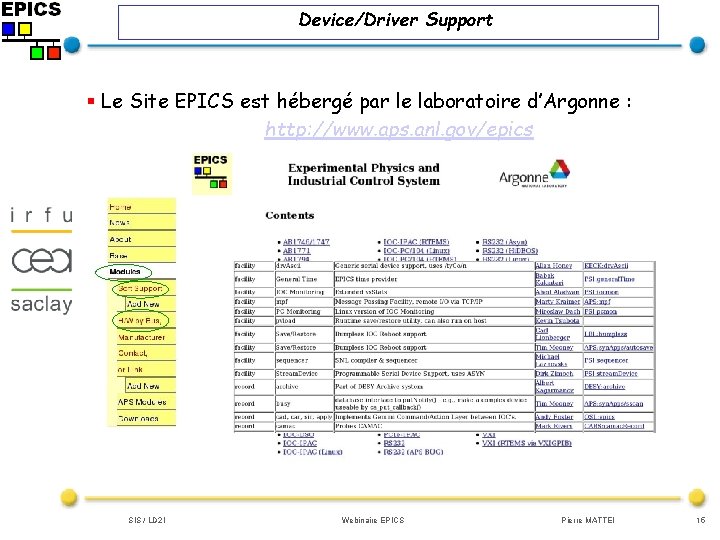Select the Modules sidebar entry
Screen dimensions: 720x540
click(x=124, y=272)
